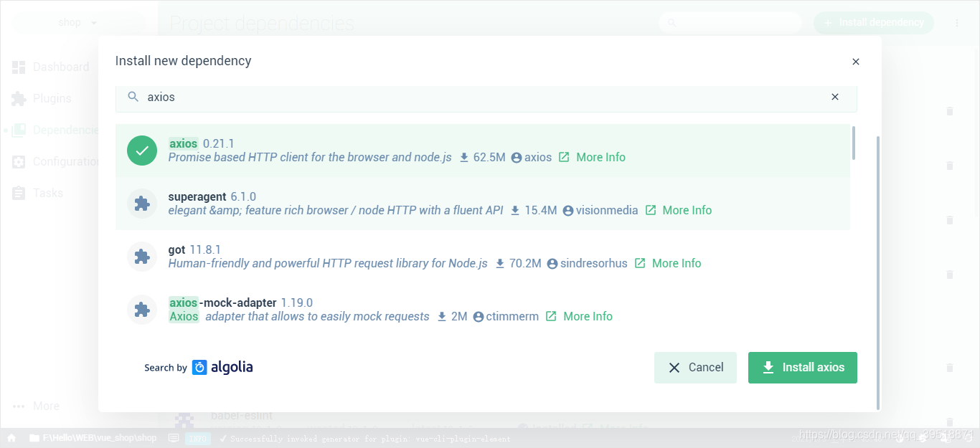Click the search magnifier icon in dialog
Screen dimensions: 980x448
pyautogui.click(x=133, y=97)
